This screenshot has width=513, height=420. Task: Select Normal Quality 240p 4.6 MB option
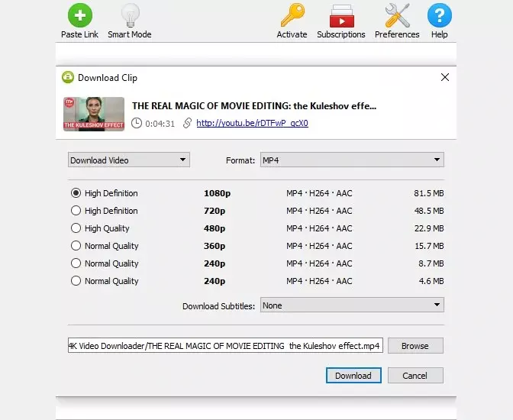point(76,281)
